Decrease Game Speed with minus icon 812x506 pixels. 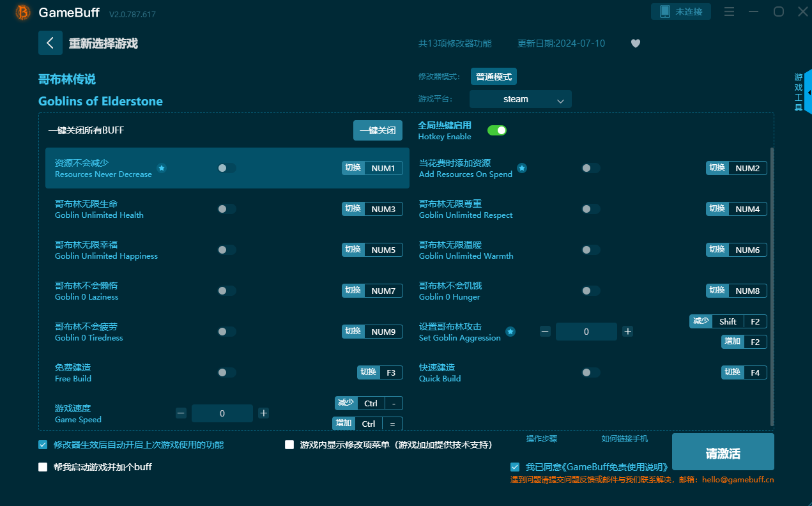181,413
